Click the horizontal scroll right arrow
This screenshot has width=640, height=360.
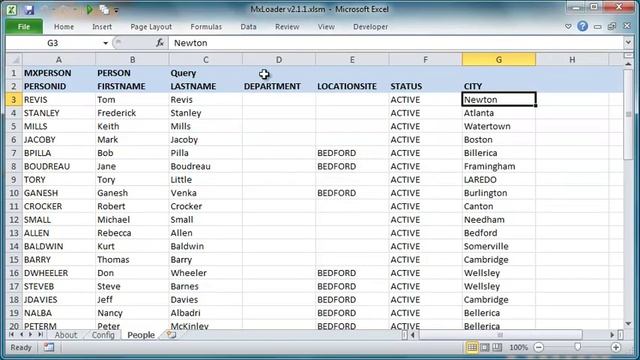[x=612, y=335]
